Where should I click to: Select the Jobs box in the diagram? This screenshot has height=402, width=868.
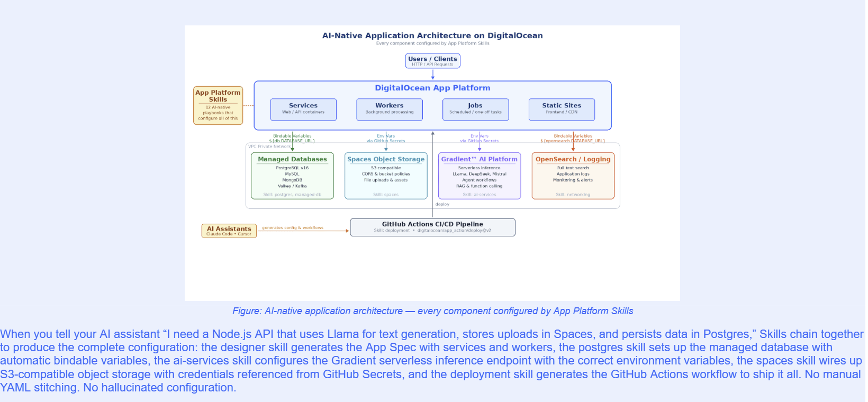coord(475,109)
